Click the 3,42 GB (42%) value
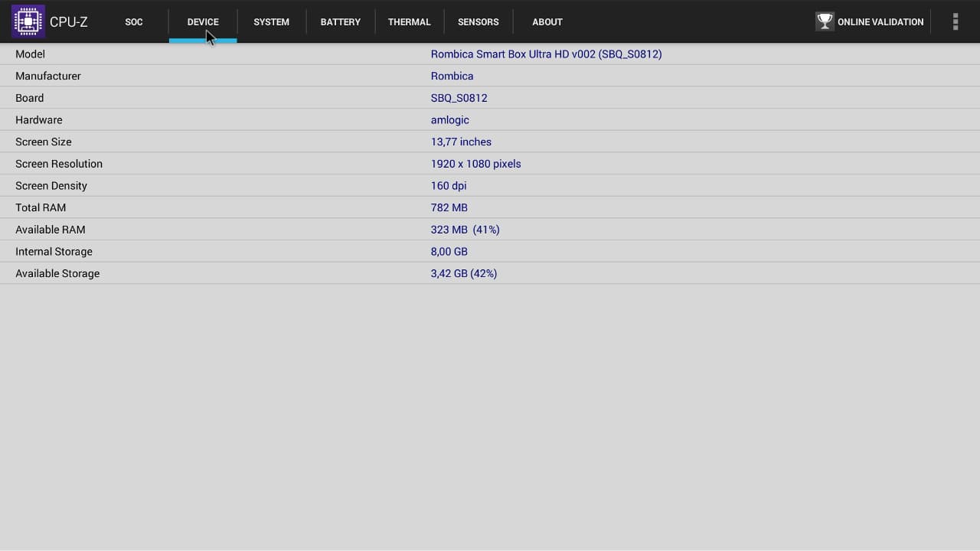 464,273
